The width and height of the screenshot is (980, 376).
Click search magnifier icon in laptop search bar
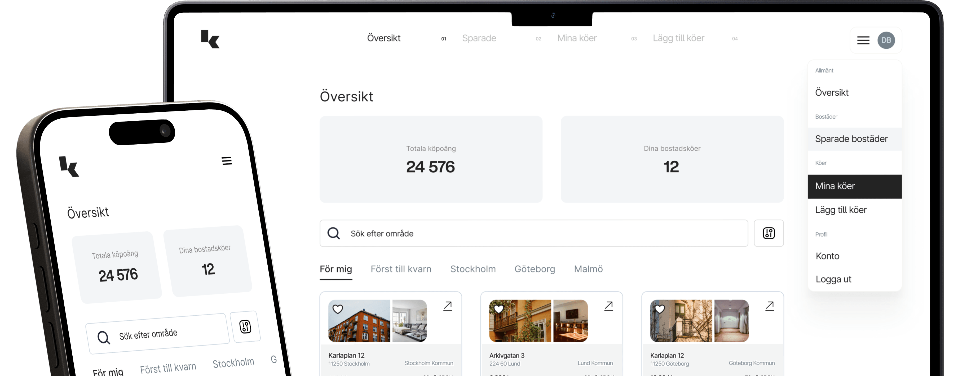[334, 233]
